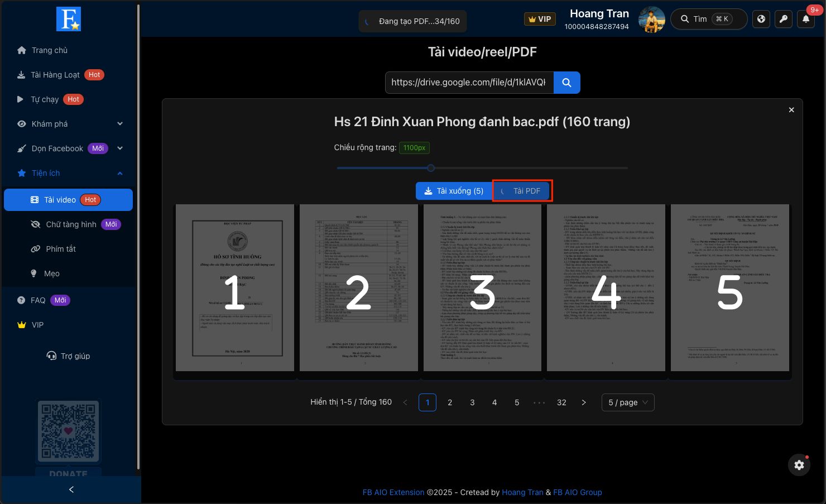Open Phím tắt menu item
This screenshot has height=504, width=826.
[x=68, y=249]
